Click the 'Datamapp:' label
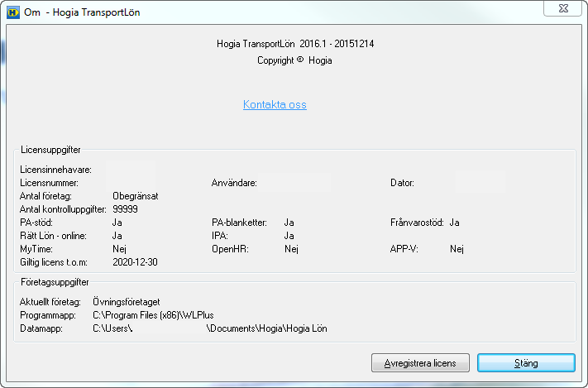This screenshot has width=588, height=388. (41, 328)
